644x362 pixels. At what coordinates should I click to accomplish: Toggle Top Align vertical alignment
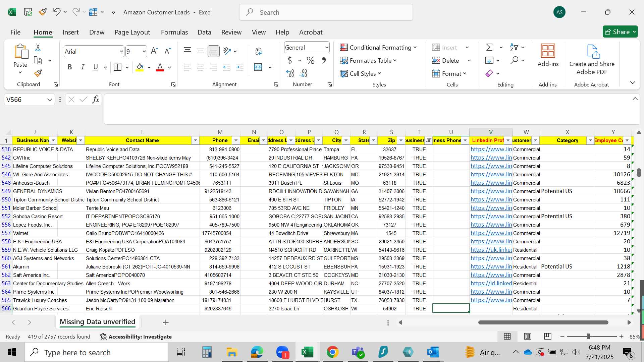187,51
